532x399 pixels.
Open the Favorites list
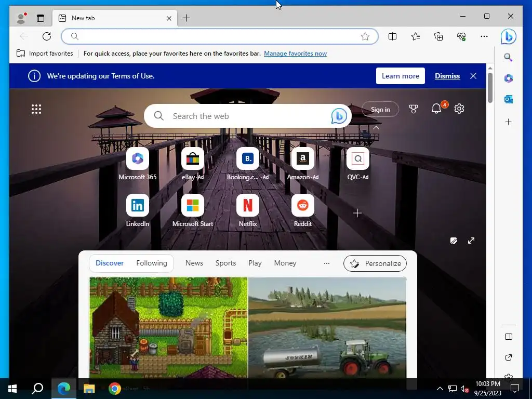click(x=415, y=36)
